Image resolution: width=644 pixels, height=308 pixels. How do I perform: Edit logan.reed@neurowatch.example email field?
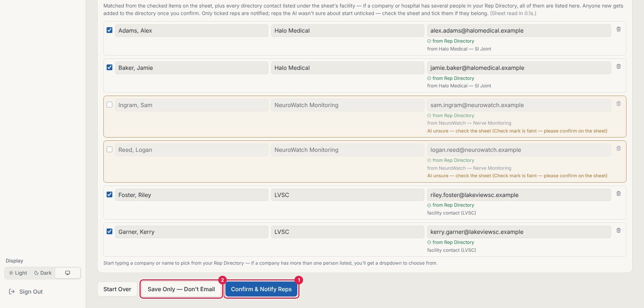point(519,150)
